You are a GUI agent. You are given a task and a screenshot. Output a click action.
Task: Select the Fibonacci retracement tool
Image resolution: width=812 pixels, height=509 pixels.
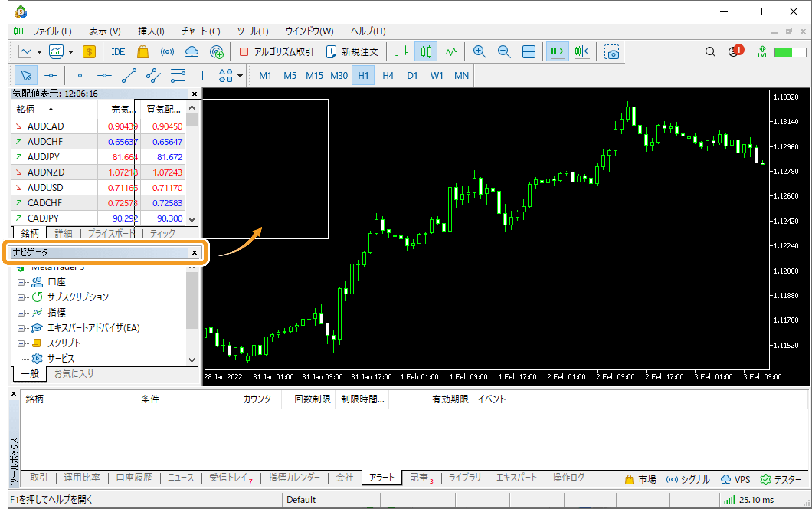coord(178,76)
